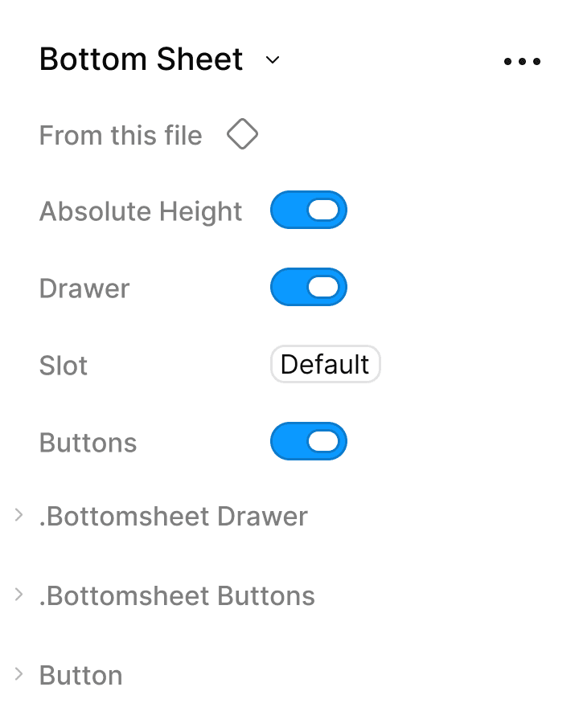Select the .Bottomsheet Drawer row label
The width and height of the screenshot is (579, 728).
(x=174, y=517)
